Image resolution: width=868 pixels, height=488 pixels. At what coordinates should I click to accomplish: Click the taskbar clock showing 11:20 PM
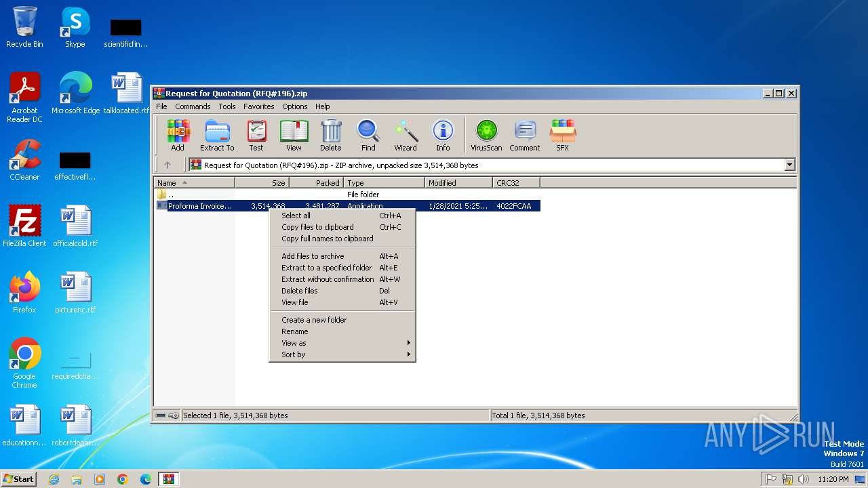click(x=833, y=479)
